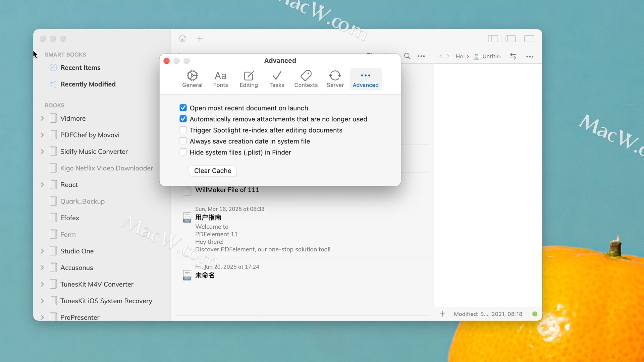
Task: Click the React book icon
Action: (x=53, y=185)
